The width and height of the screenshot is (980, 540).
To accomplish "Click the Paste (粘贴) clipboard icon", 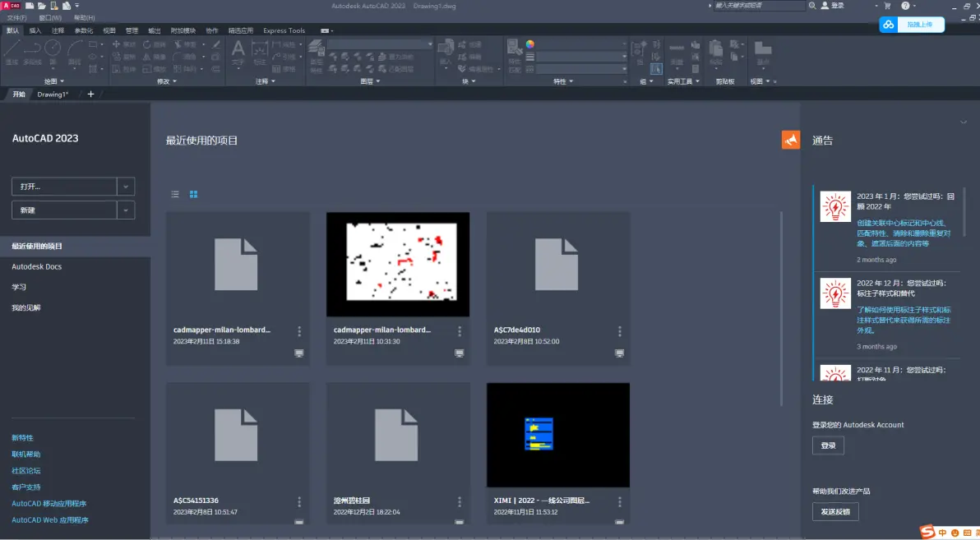I will coord(715,53).
